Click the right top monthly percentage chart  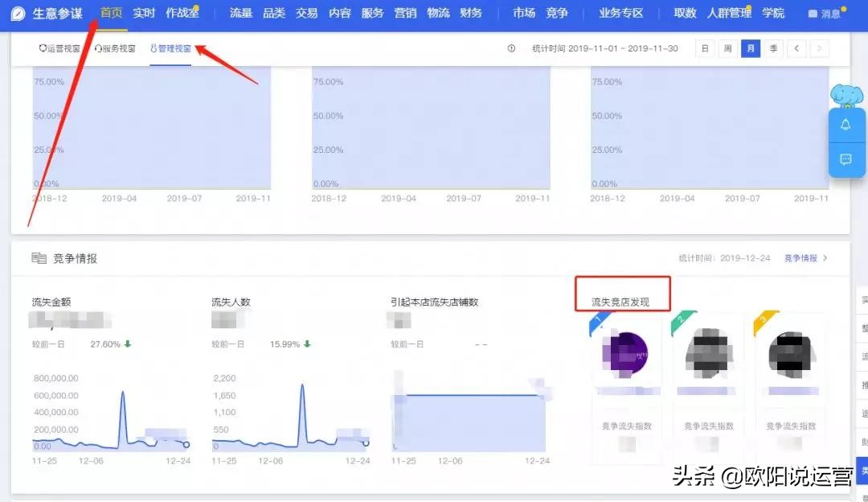(710, 128)
